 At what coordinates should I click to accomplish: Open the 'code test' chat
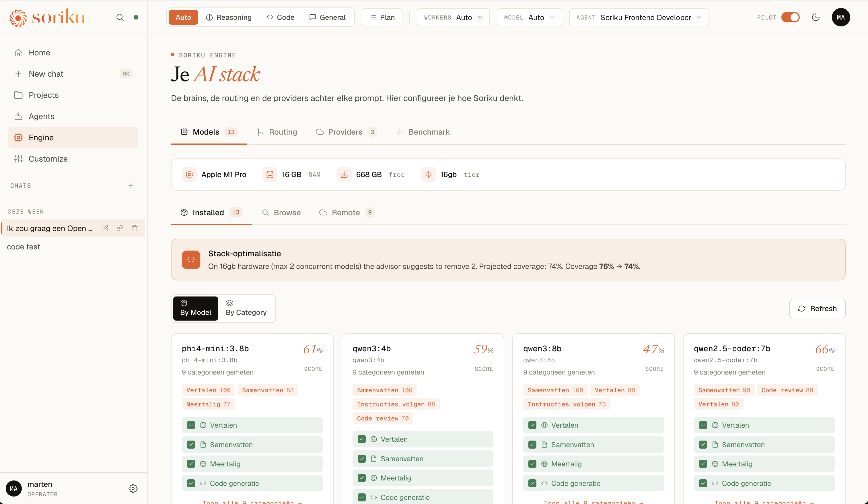pos(73,247)
